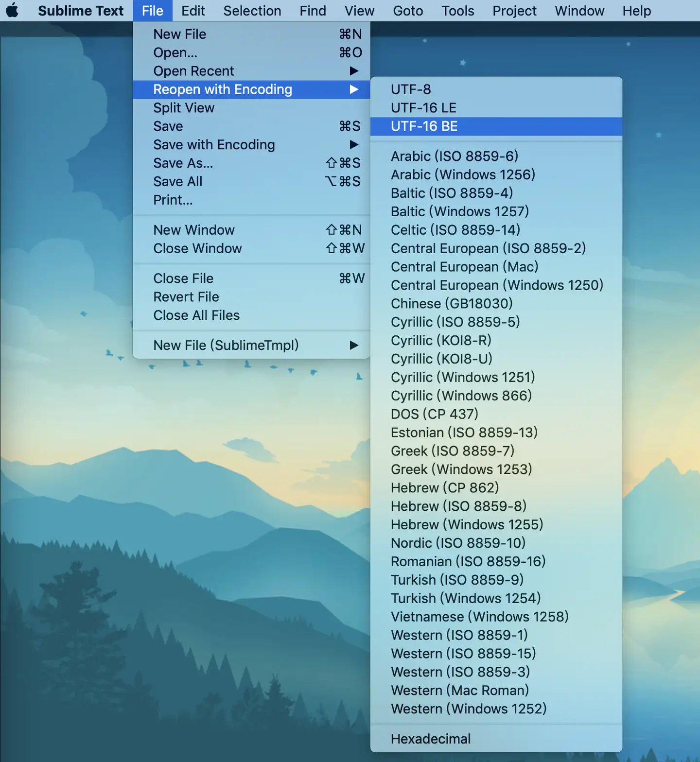Open the Help menu
Image resolution: width=700 pixels, height=762 pixels.
click(636, 10)
